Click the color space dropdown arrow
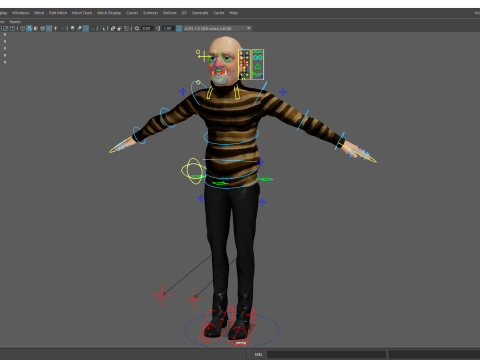The height and width of the screenshot is (360, 480). (x=249, y=28)
